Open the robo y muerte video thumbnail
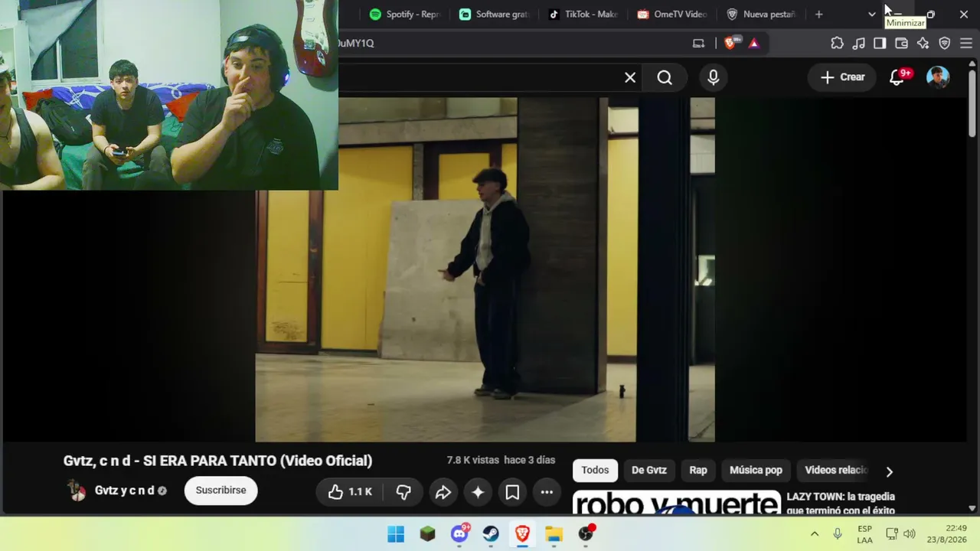 (x=677, y=503)
